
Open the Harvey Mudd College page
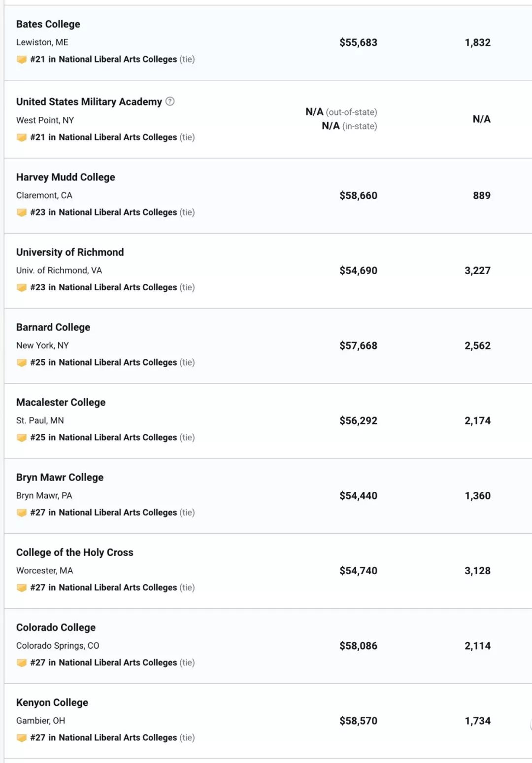coord(66,177)
